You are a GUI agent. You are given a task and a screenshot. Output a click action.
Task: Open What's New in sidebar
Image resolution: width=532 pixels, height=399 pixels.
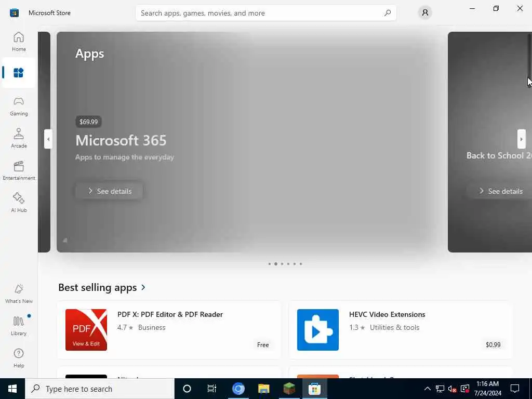click(19, 294)
